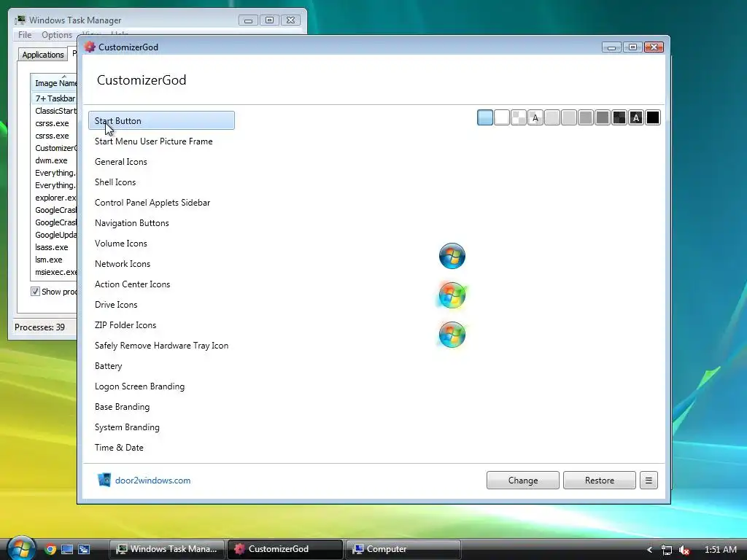This screenshot has height=560, width=747.
Task: Select the dark swatch with white letter A
Action: coord(636,117)
